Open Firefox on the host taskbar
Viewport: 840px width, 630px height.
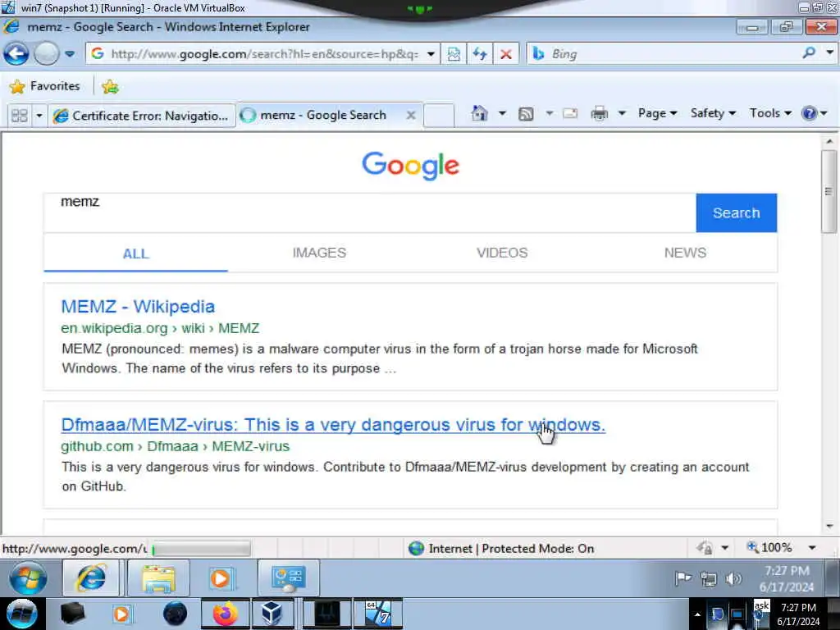(x=226, y=614)
